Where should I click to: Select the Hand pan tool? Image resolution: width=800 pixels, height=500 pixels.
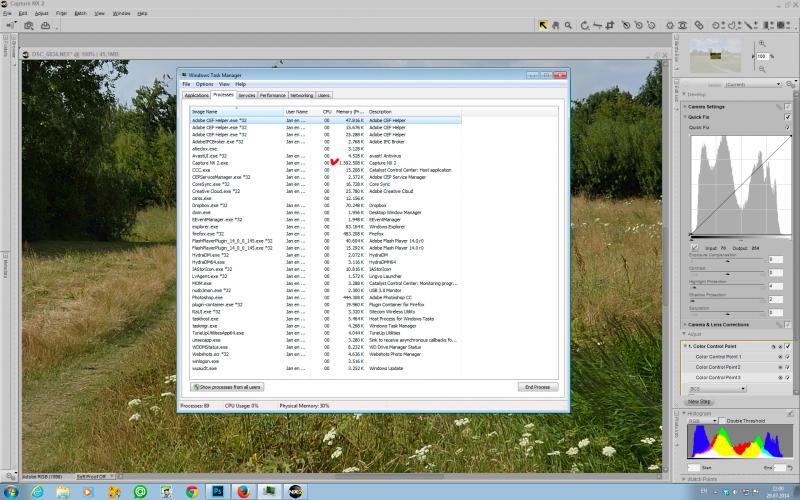(556, 25)
